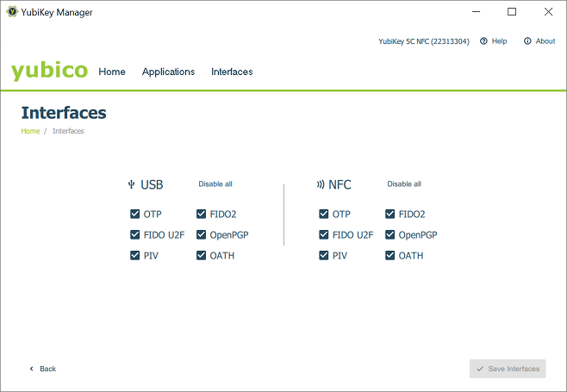Toggle the NFC FIDO U2F checkbox

324,234
